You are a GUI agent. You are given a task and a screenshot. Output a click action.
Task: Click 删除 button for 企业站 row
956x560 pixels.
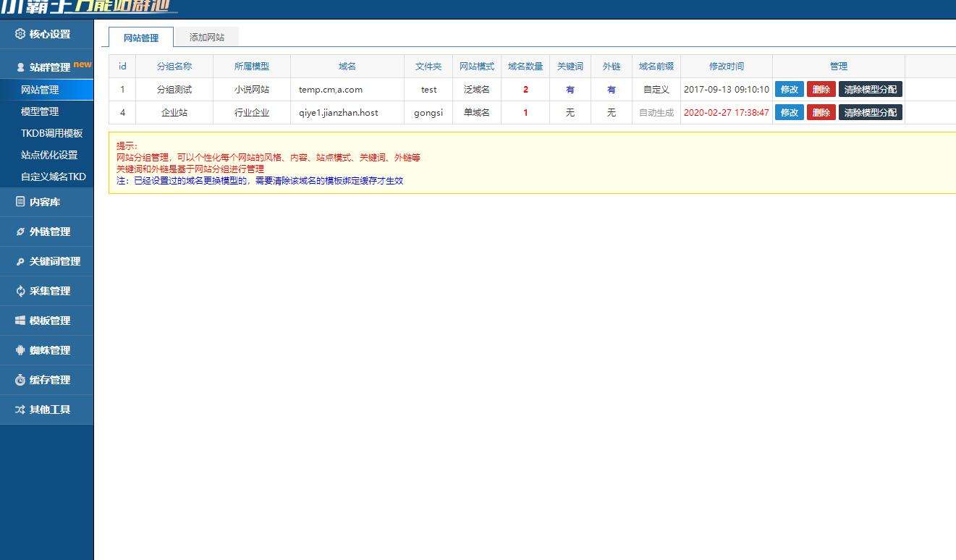pos(821,112)
